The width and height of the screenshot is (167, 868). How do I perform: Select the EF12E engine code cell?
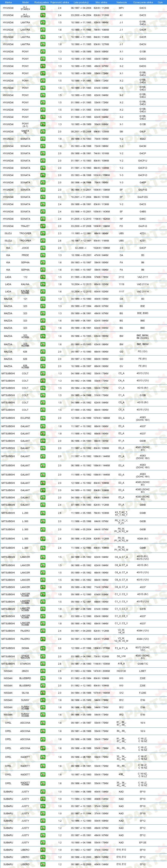click(143, 842)
